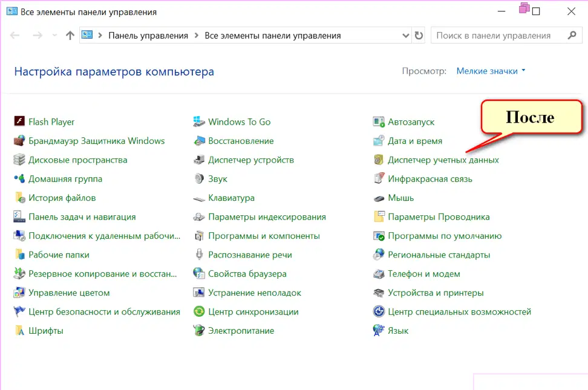Expand the recent locations chevron near navigation arrows
Screen dimensions: 588x390
[x=55, y=35]
